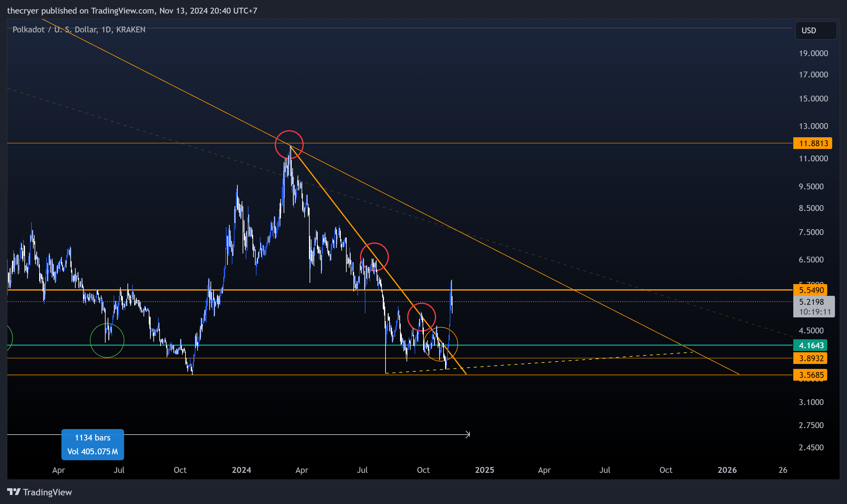Screen dimensions: 847x504
Task: Click the 8.5000 price axis value
Action: click(x=811, y=208)
